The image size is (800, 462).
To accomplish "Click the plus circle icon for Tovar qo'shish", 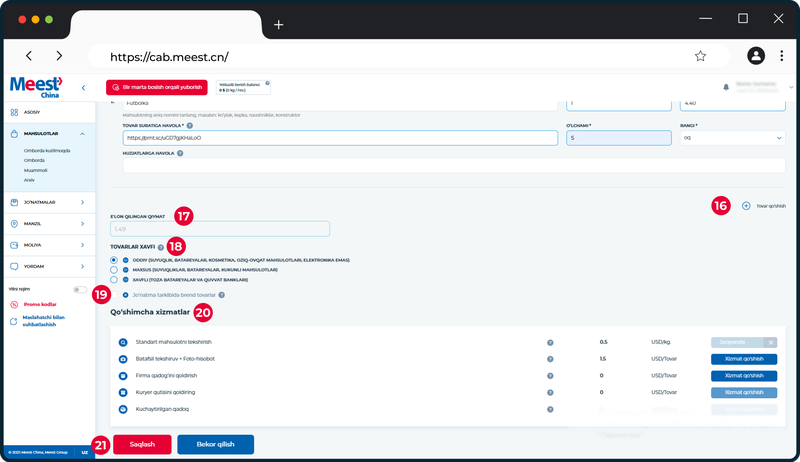I will [746, 206].
